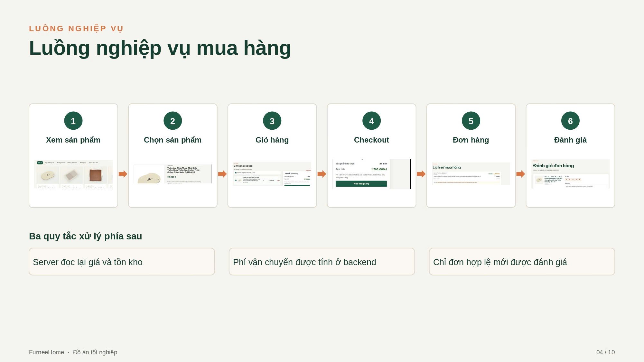
Task: Click the step 3 number circle
Action: pyautogui.click(x=272, y=121)
